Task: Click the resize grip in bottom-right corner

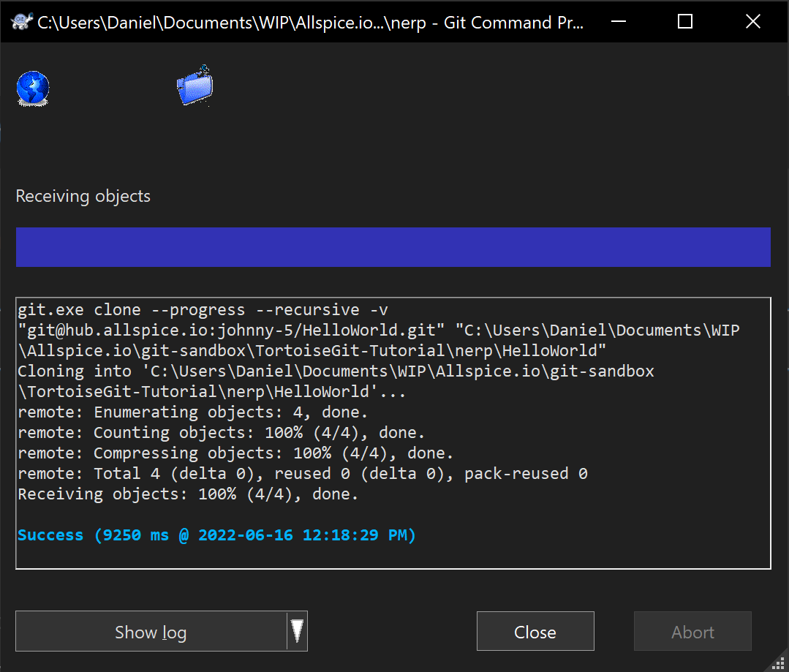Action: tap(779, 662)
